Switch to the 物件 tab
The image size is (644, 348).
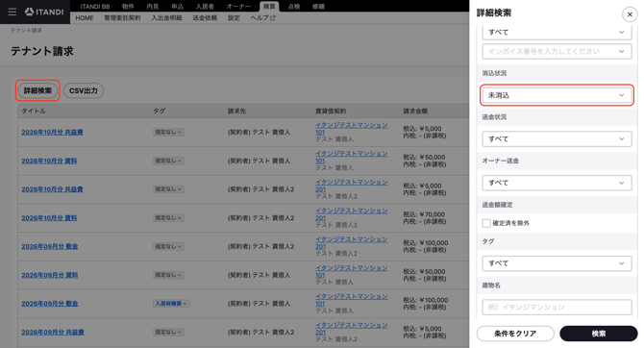pos(128,6)
